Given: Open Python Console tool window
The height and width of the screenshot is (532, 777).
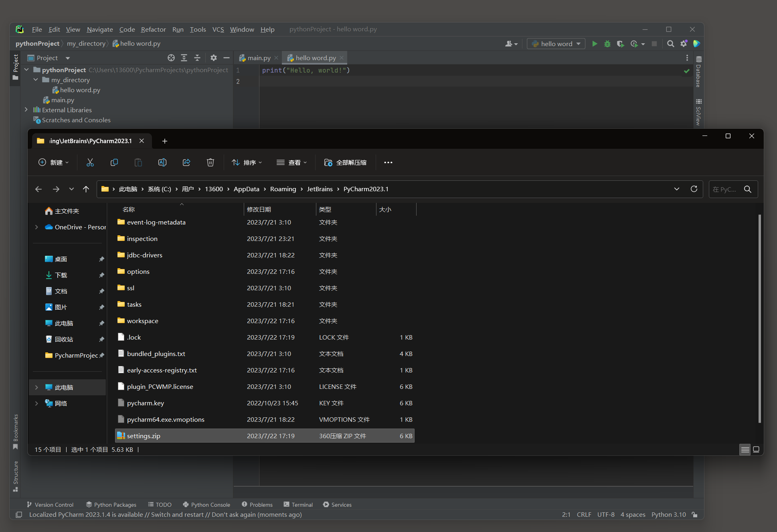Looking at the screenshot, I should pyautogui.click(x=206, y=505).
